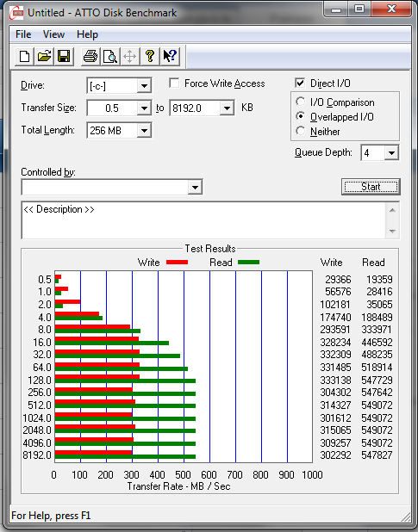Click the description scrollbar down arrow

(392, 232)
